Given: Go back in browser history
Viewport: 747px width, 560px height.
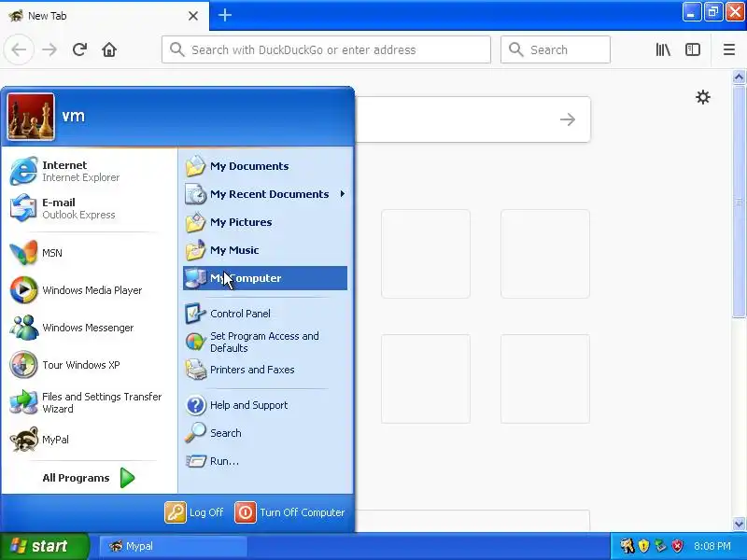Looking at the screenshot, I should 19,49.
